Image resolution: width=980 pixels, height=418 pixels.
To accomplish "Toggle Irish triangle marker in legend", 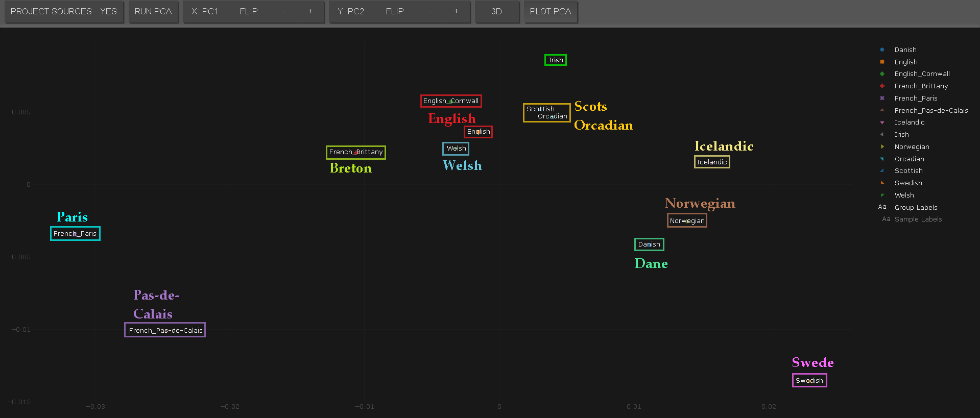I will coord(882,135).
